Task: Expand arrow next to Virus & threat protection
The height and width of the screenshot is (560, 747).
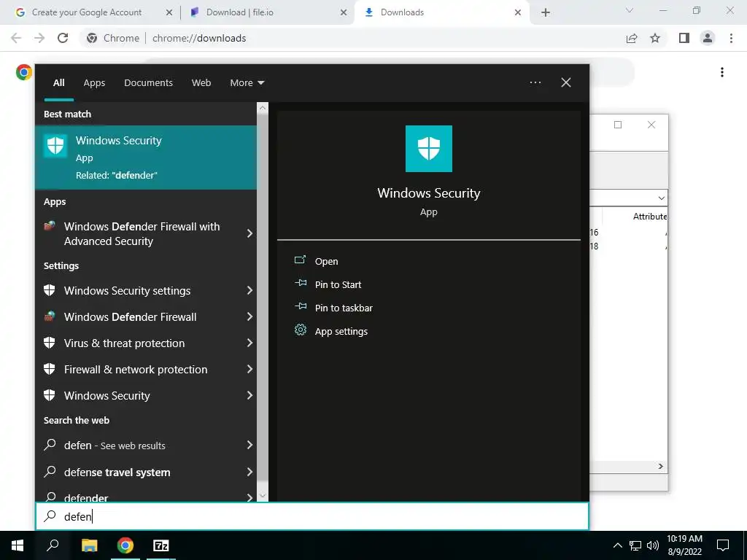Action: [x=249, y=343]
